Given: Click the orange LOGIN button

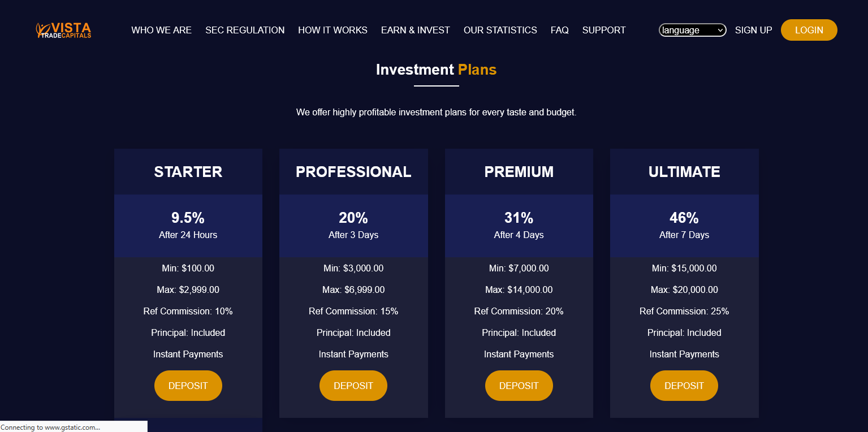Looking at the screenshot, I should 809,30.
